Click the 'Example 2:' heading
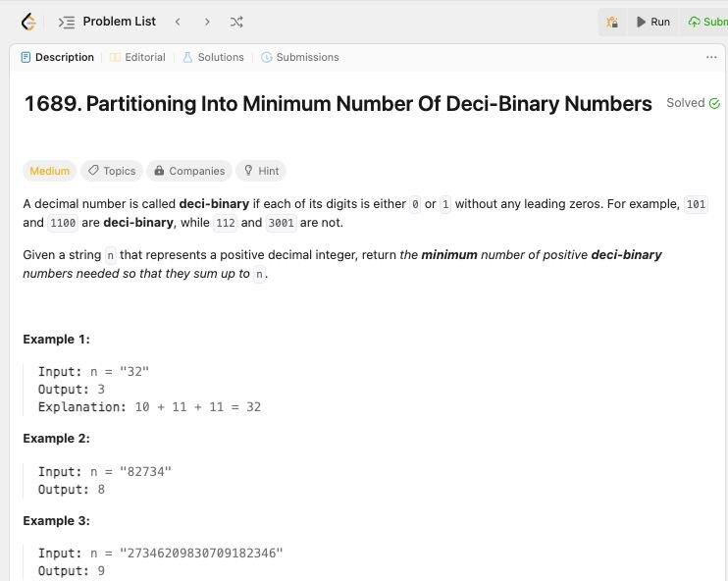Screen dimensions: 728x581 [x=56, y=439]
